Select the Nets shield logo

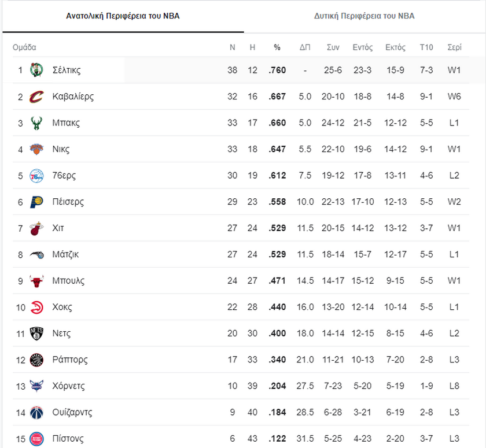tap(36, 334)
